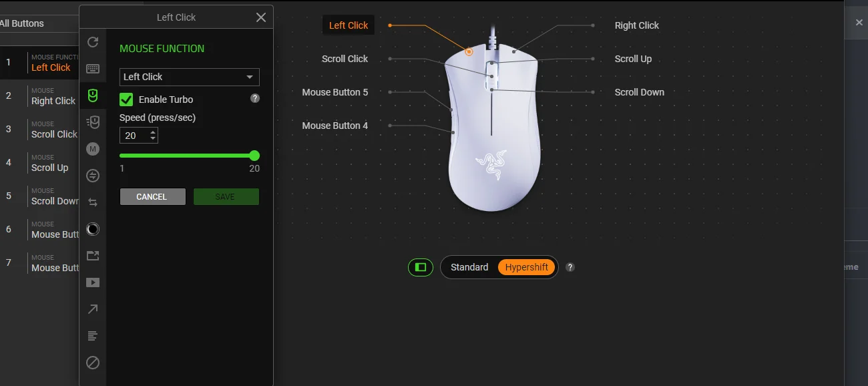Select row 3 Scroll Click in button list
The height and width of the screenshot is (386, 868).
[x=39, y=130]
